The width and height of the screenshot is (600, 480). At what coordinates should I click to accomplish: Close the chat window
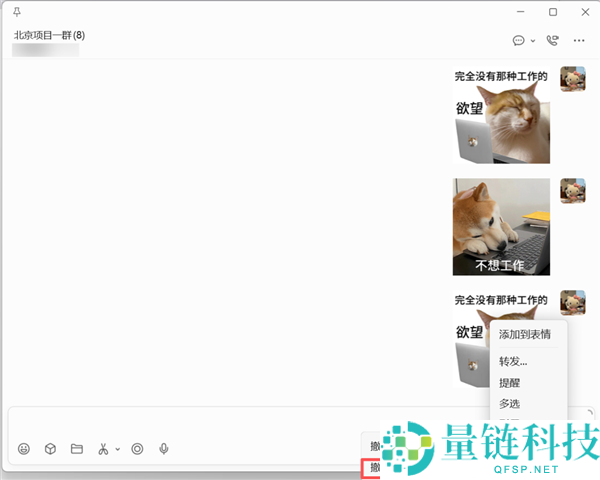585,12
